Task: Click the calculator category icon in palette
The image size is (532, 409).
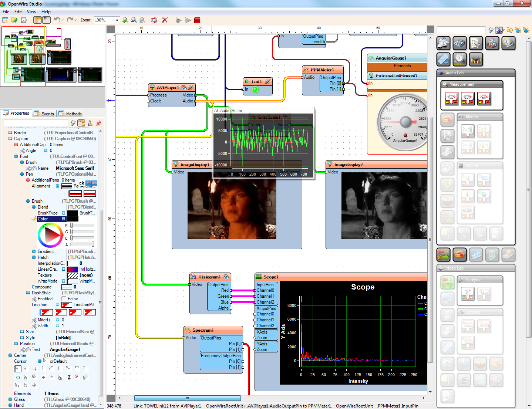Action: pyautogui.click(x=459, y=43)
